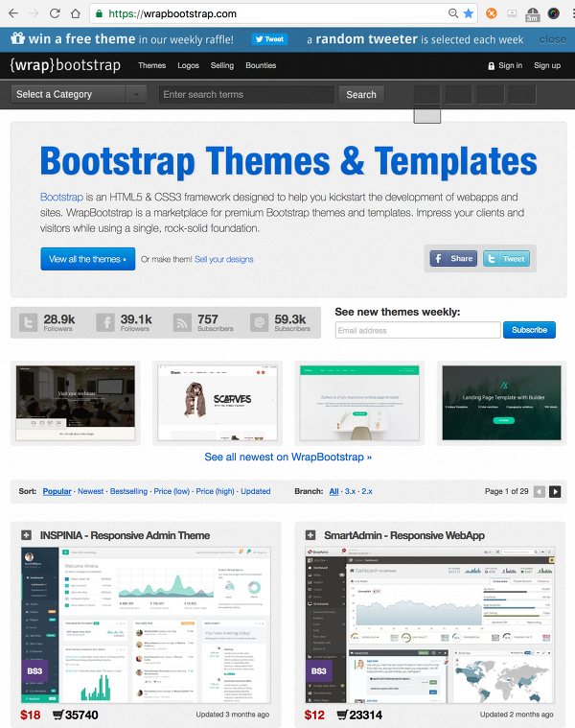The image size is (575, 728).
Task: Click the Sign up link
Action: pyautogui.click(x=547, y=65)
